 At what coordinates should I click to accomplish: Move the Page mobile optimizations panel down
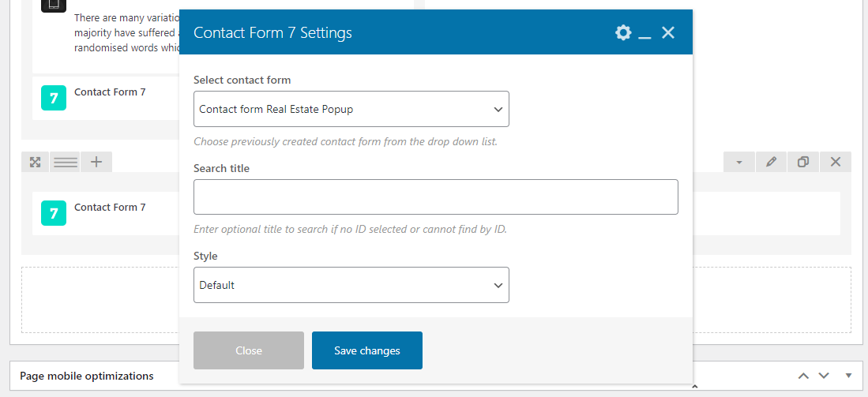tap(824, 376)
